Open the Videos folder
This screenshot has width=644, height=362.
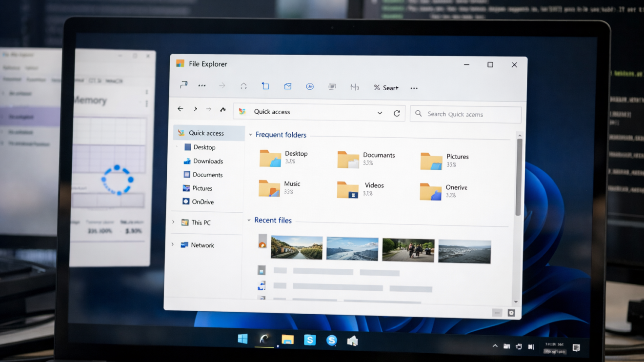coord(361,189)
